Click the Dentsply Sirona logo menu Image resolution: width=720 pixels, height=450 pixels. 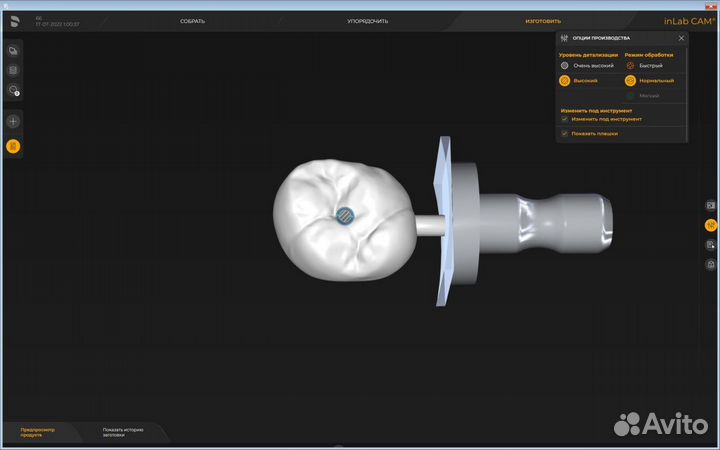(15, 21)
